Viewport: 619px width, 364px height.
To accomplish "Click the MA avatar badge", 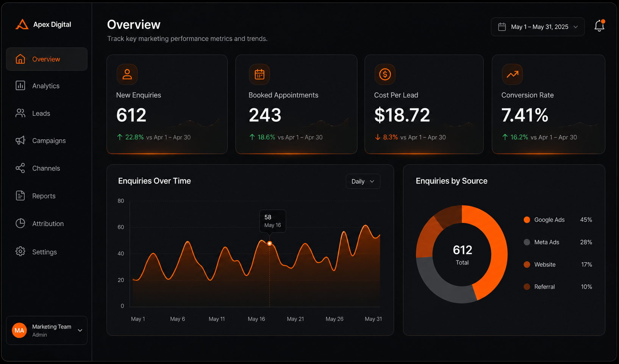I will [x=19, y=330].
